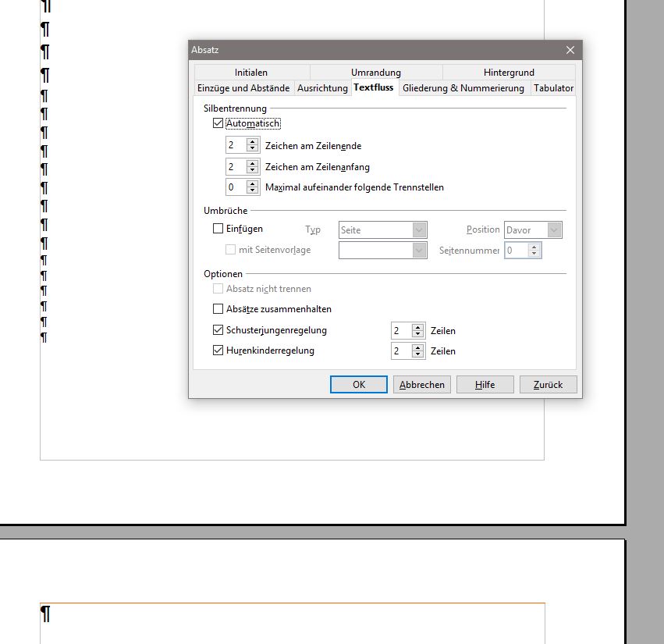Screen dimensions: 664x644
Task: Open the Hintergrund tab
Action: pyautogui.click(x=509, y=73)
